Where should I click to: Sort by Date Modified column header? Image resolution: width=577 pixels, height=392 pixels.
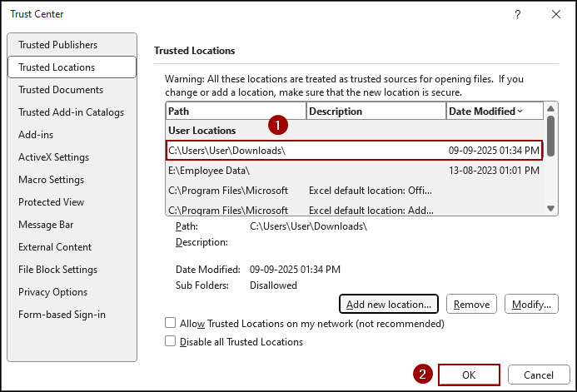pos(495,111)
